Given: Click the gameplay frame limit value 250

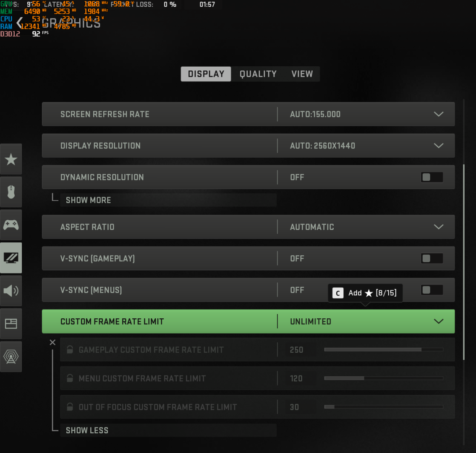Looking at the screenshot, I should pyautogui.click(x=297, y=349).
